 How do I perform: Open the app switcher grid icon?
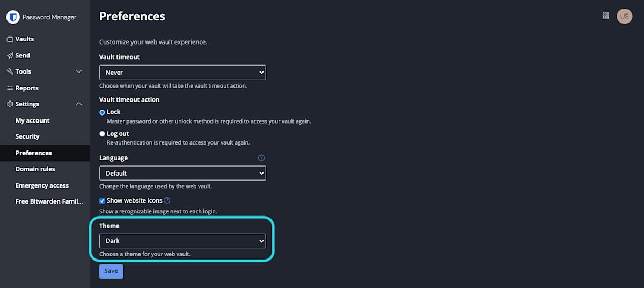point(606,16)
